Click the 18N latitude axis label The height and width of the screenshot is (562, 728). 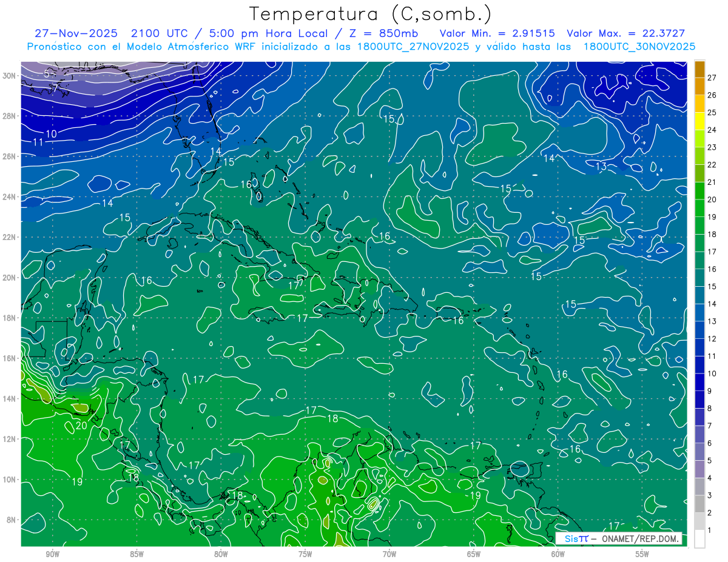[10, 318]
